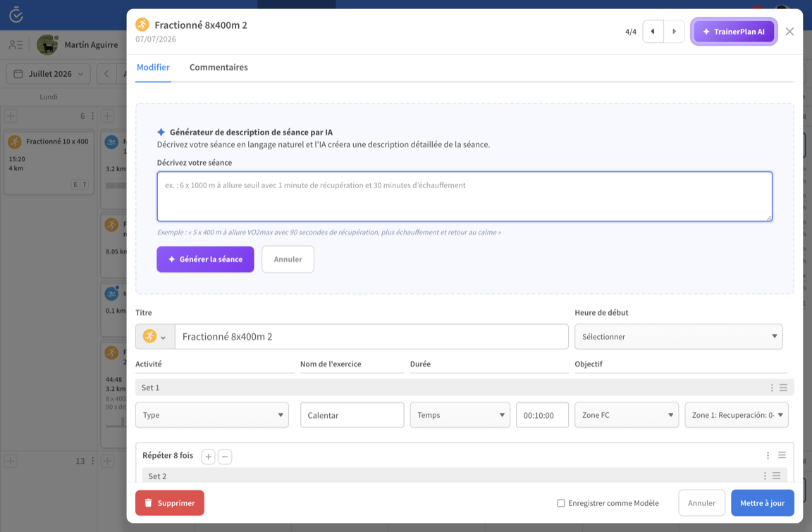Click the 44:48 running workout card icon
The width and height of the screenshot is (812, 532).
112,353
